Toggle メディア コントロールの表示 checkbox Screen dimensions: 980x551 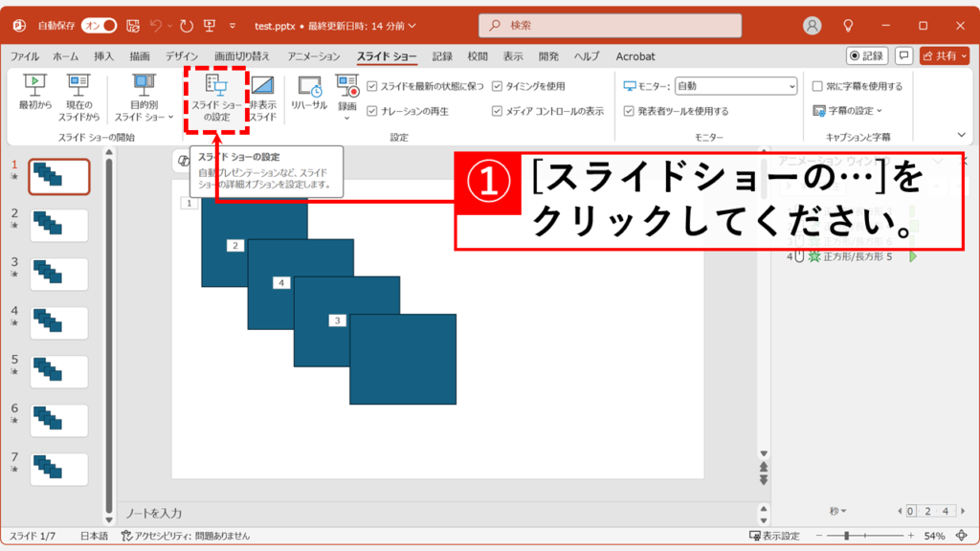[x=497, y=111]
